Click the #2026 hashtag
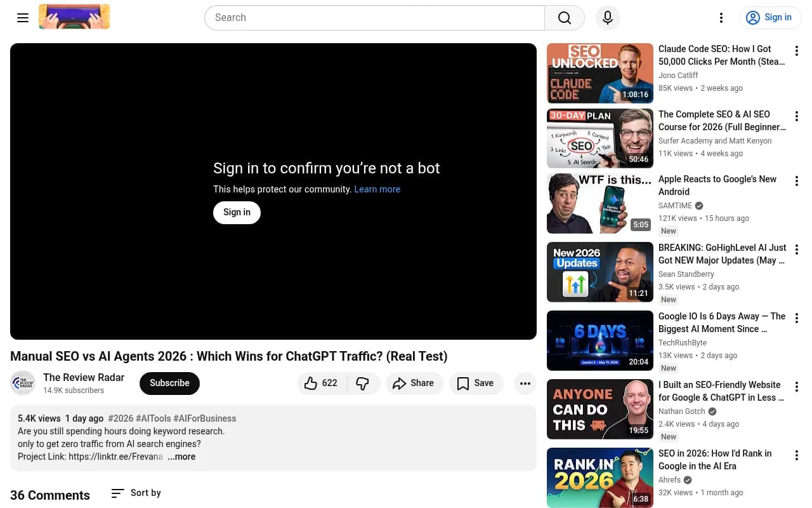This screenshot has height=508, width=812. [x=121, y=418]
